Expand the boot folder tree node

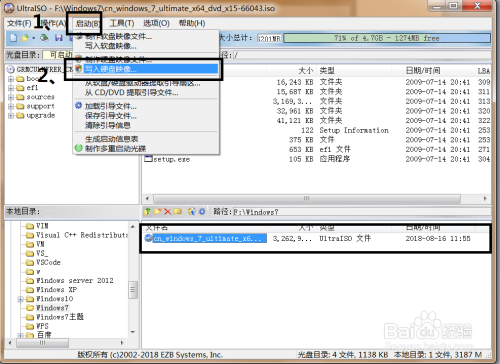(x=11, y=79)
